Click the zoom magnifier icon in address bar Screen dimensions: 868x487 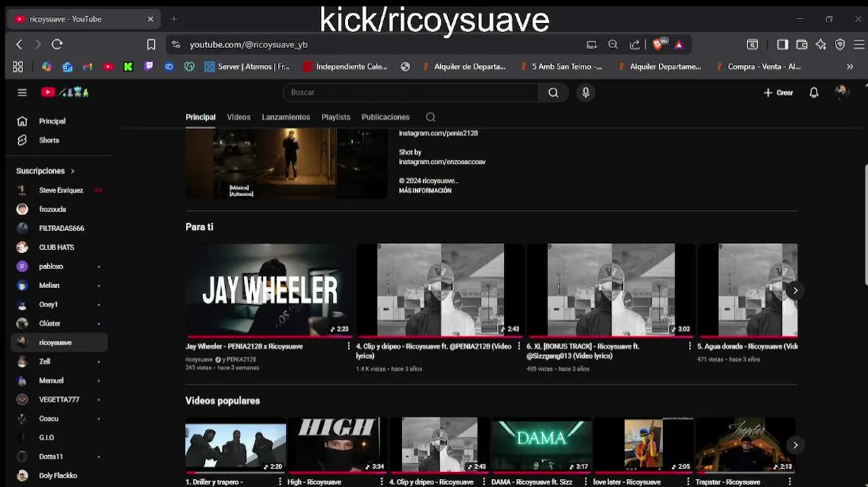pos(613,45)
